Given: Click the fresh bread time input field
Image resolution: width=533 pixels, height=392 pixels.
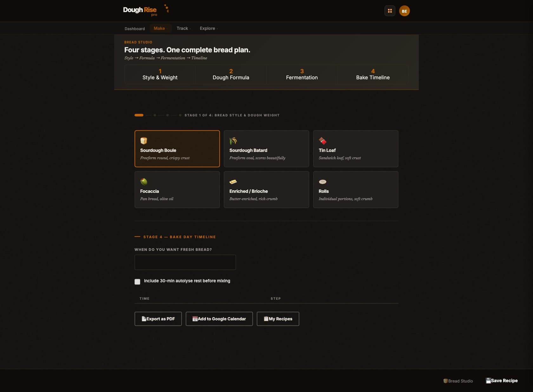Looking at the screenshot, I should click(x=185, y=262).
